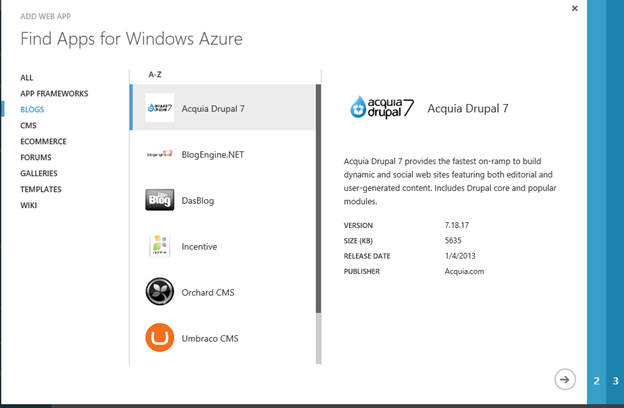Click the A-Z sort header
Screen dimensions: 624x408
(155, 74)
